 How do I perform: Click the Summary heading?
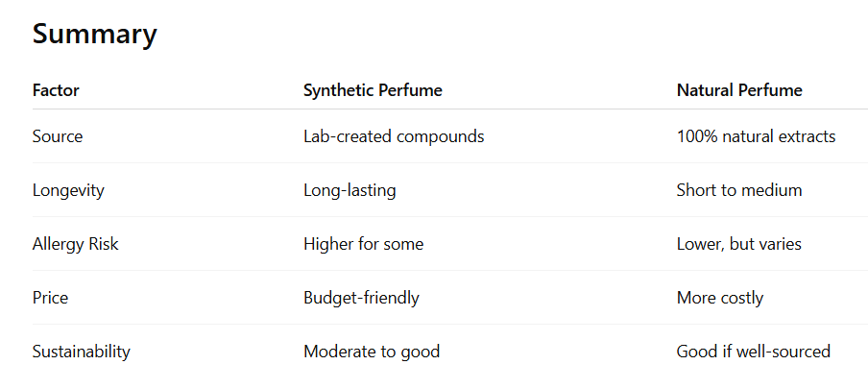point(95,35)
